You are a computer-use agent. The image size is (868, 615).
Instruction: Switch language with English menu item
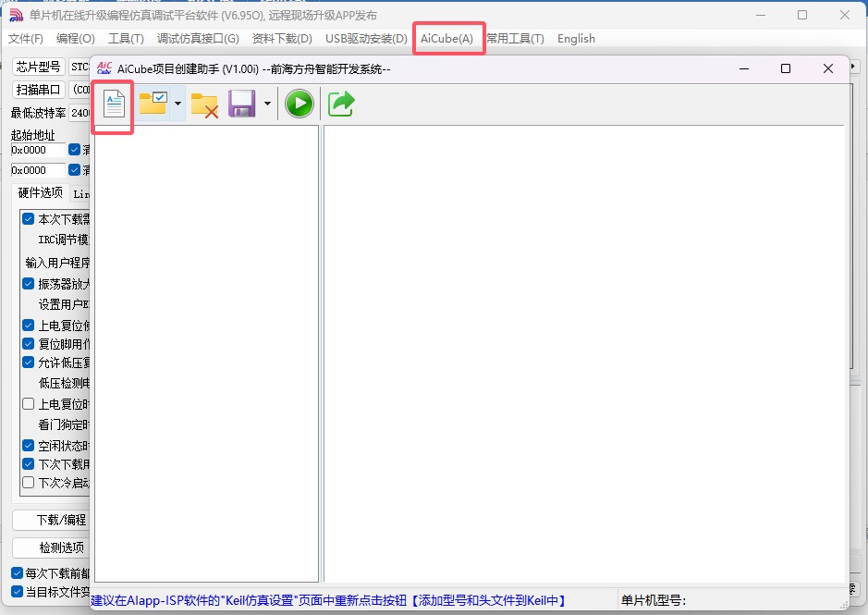pyautogui.click(x=576, y=39)
